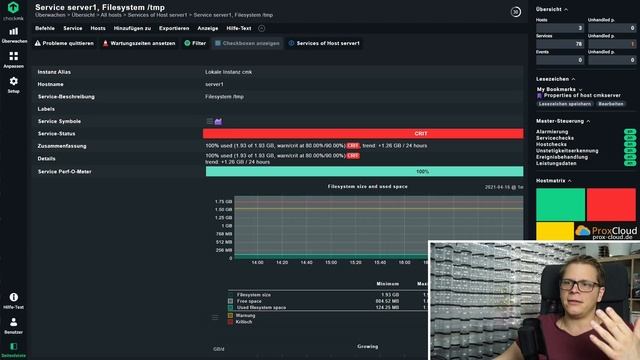Open the Hinzufügen zu menu
Screen dimensions: 640x360
tap(132, 28)
